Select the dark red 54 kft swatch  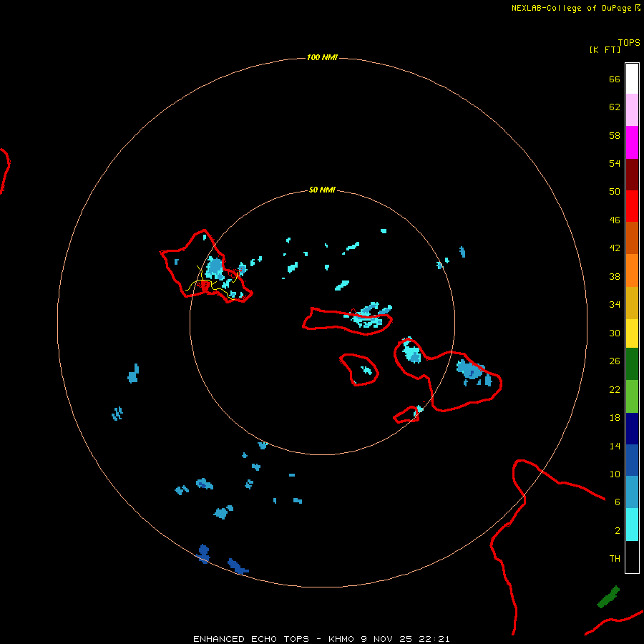632,175
